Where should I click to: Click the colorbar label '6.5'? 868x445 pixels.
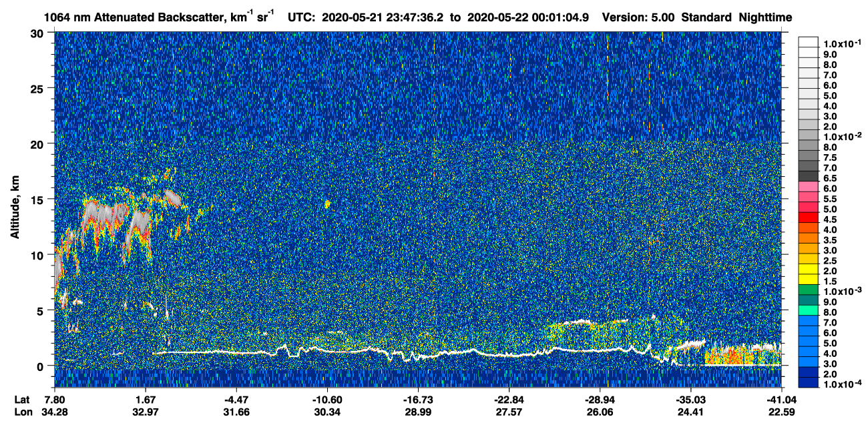pos(831,179)
